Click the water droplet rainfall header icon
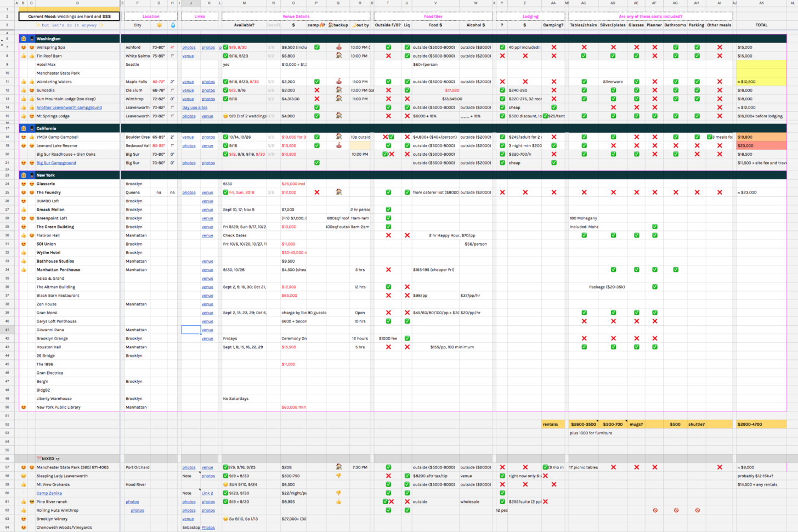This screenshot has width=798, height=532. coord(173,25)
